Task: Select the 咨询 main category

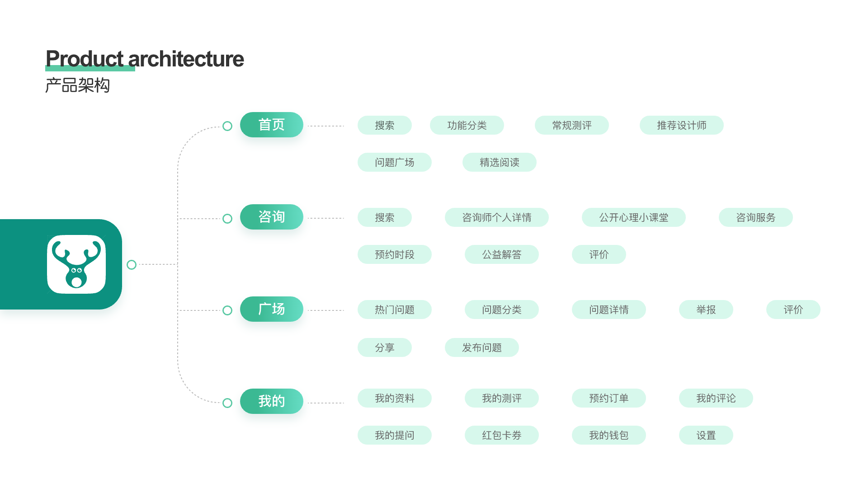Action: pyautogui.click(x=271, y=217)
